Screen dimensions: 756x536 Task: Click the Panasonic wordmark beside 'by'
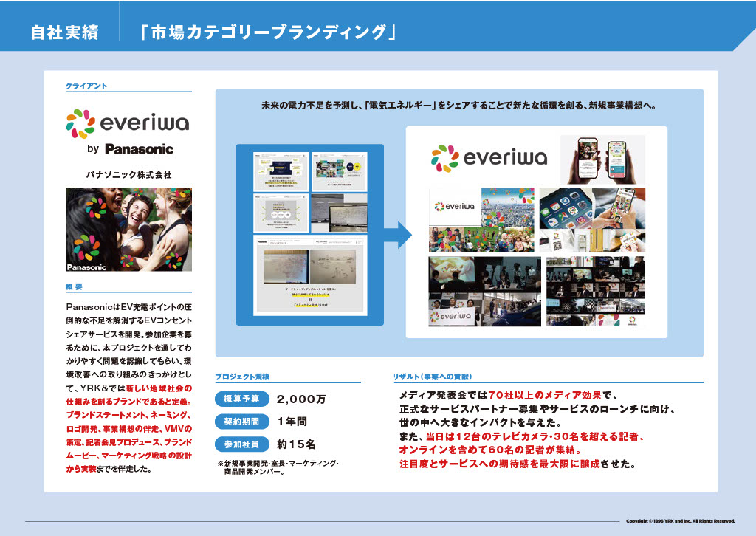click(x=139, y=149)
